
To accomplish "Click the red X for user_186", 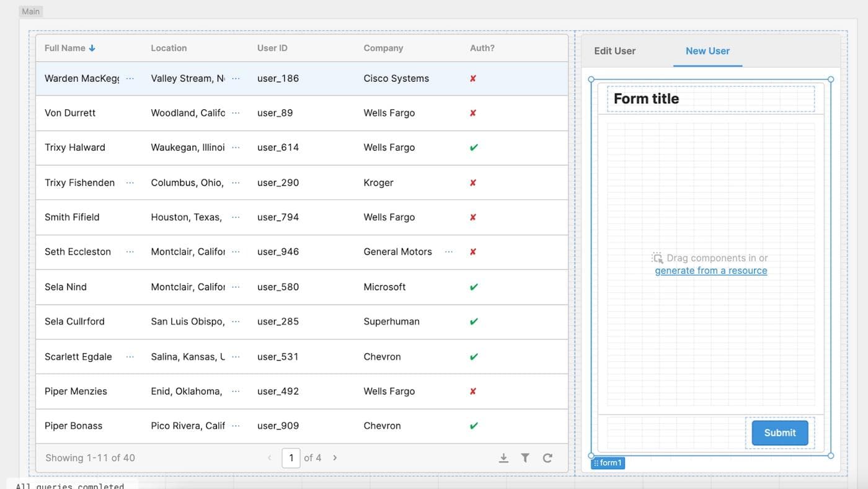I will tap(473, 79).
